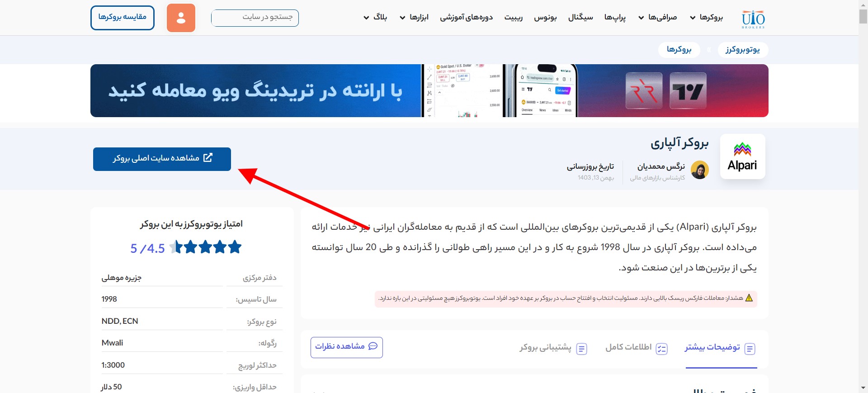This screenshot has width=868, height=393.
Task: Click the مقایسه بروکرها button
Action: (123, 18)
